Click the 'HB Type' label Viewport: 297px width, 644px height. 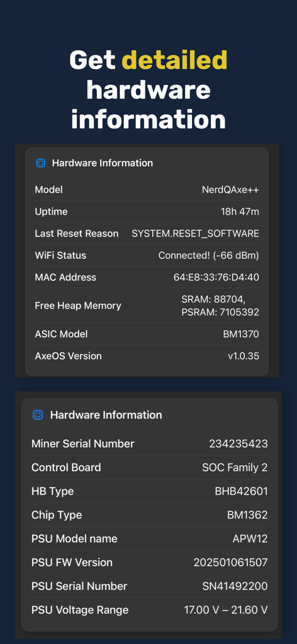click(x=52, y=491)
